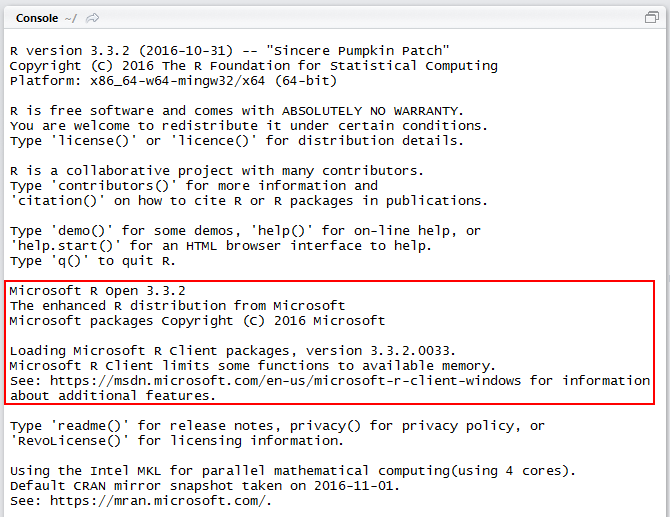Click the 'Default CRAN mirror snapshot' line
670x517 pixels.
pos(205,486)
